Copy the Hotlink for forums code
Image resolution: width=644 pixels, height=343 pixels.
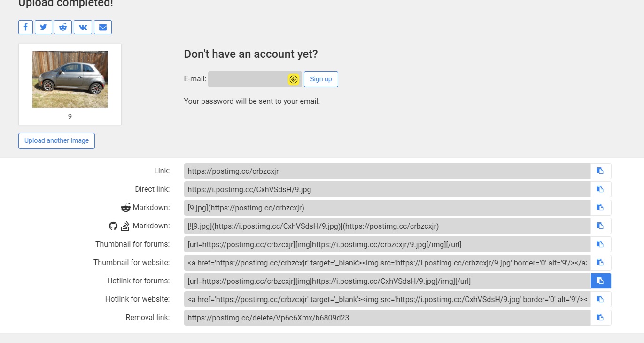(601, 281)
